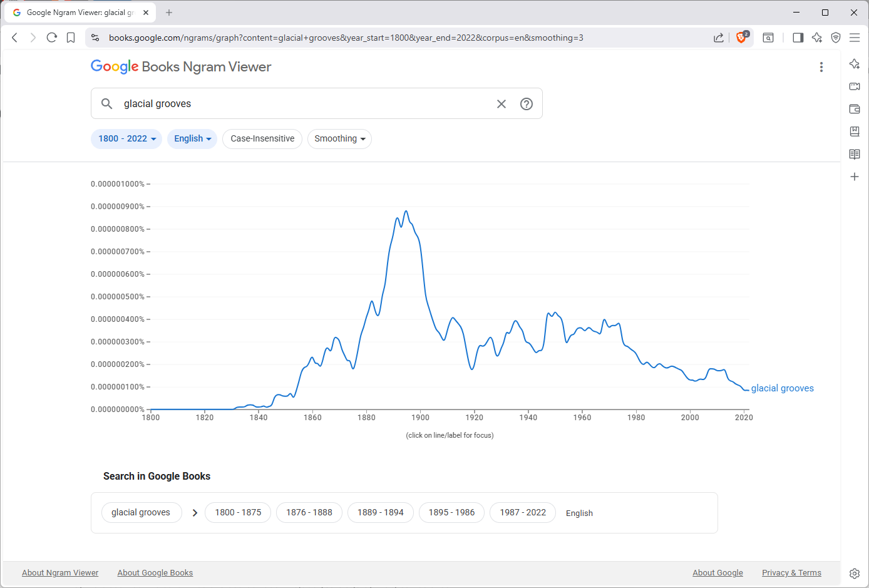Screen dimensions: 869x588
Task: Click the magnifier search icon in the query box
Action: point(107,104)
